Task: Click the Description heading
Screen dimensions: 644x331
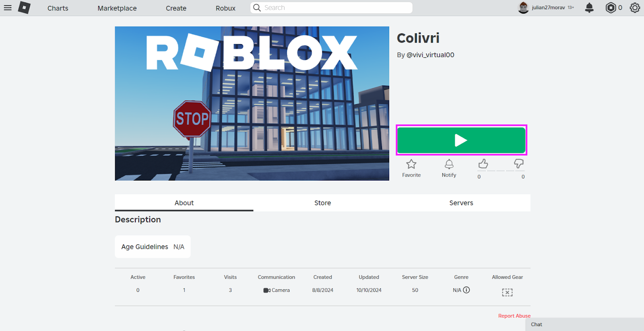Action: (x=138, y=220)
